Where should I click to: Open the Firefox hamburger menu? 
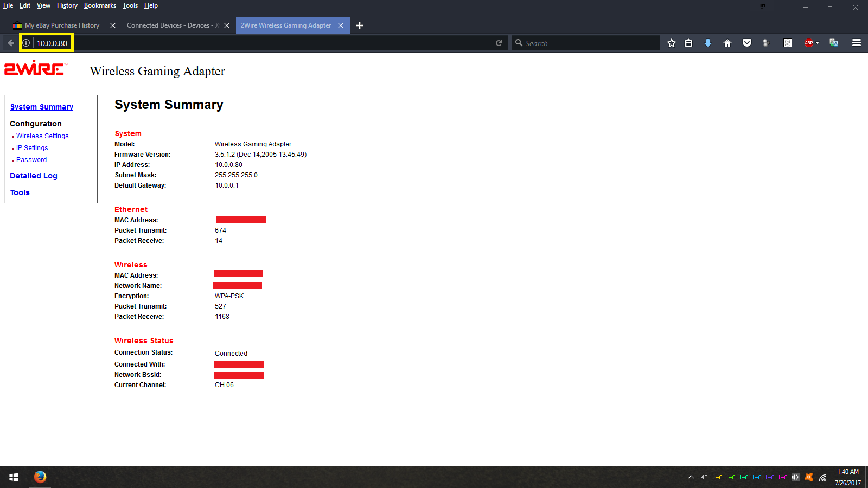857,43
